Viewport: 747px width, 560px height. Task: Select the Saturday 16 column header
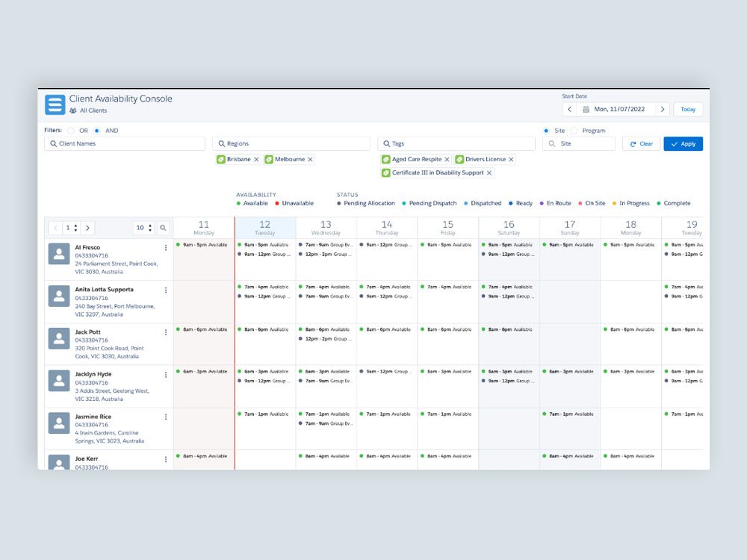click(509, 228)
